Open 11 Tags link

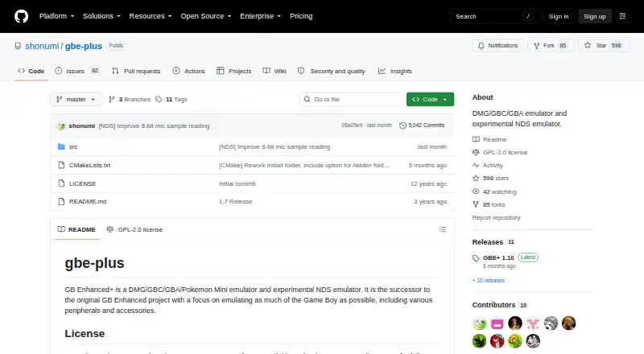click(171, 100)
